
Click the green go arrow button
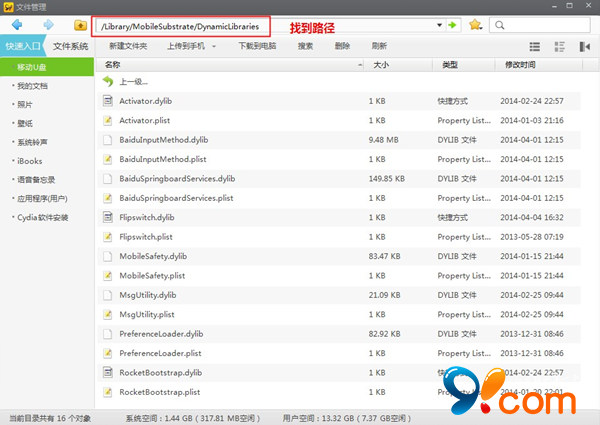pos(453,24)
